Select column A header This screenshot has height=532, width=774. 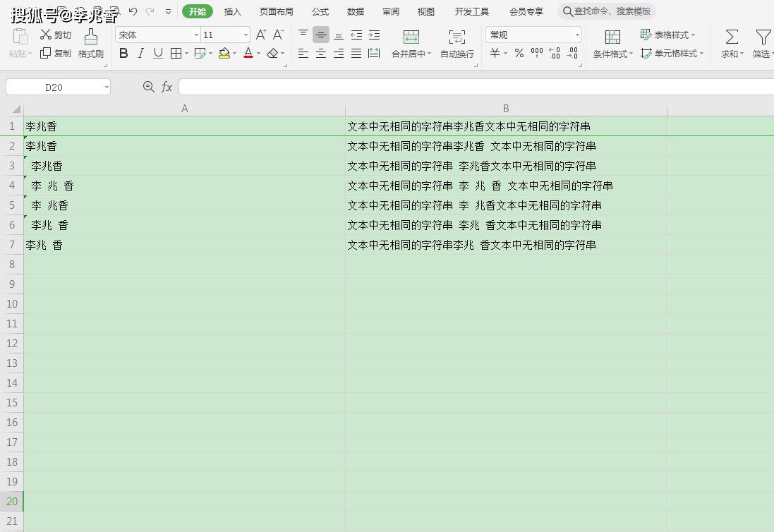185,109
